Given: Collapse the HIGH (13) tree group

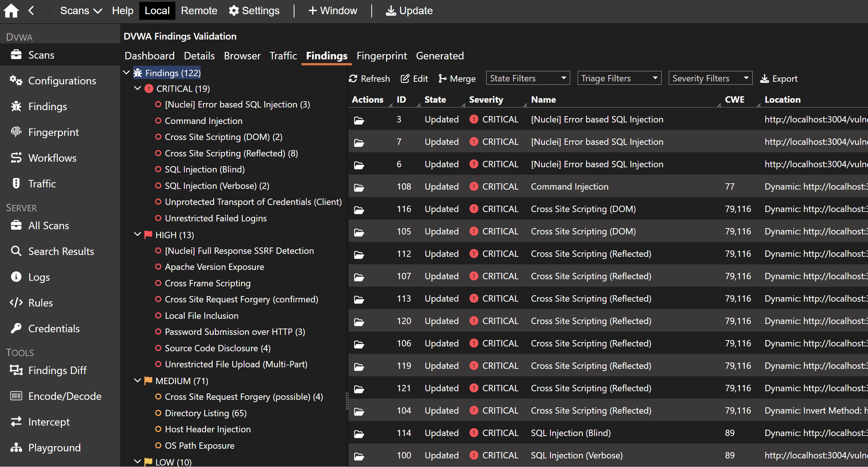Looking at the screenshot, I should pos(137,235).
